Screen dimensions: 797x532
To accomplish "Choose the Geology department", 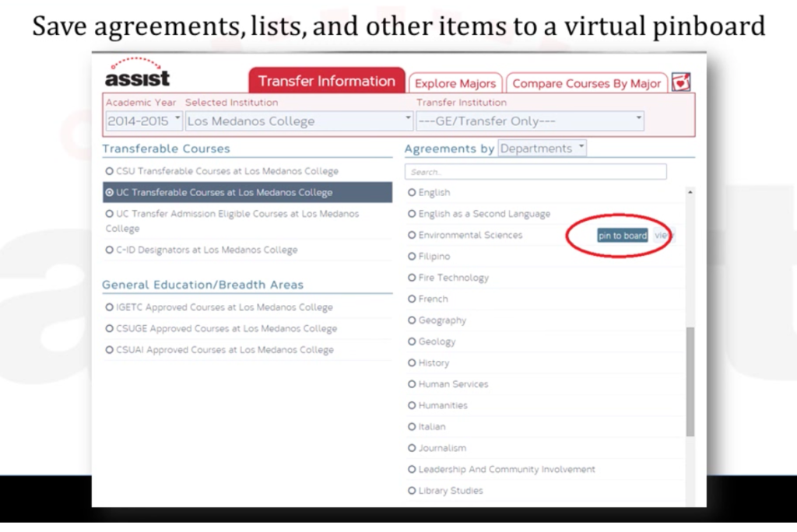I will click(431, 342).
